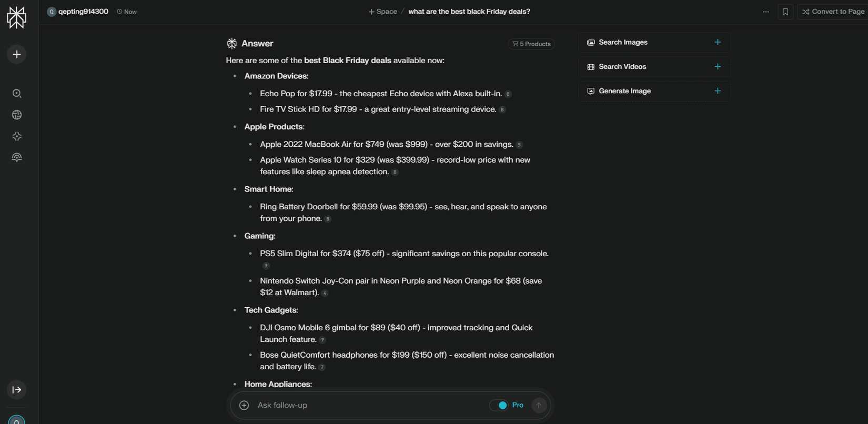
Task: Open the Home search icon in sidebar
Action: (17, 94)
